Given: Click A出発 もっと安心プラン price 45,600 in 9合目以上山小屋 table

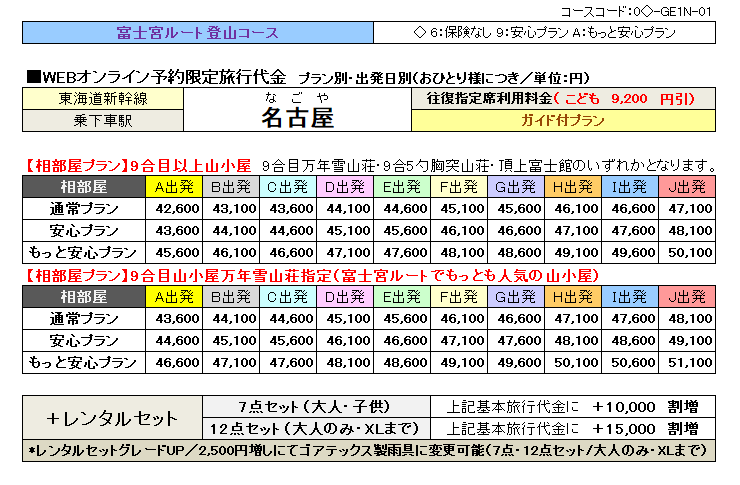Looking at the screenshot, I should coord(177,252).
